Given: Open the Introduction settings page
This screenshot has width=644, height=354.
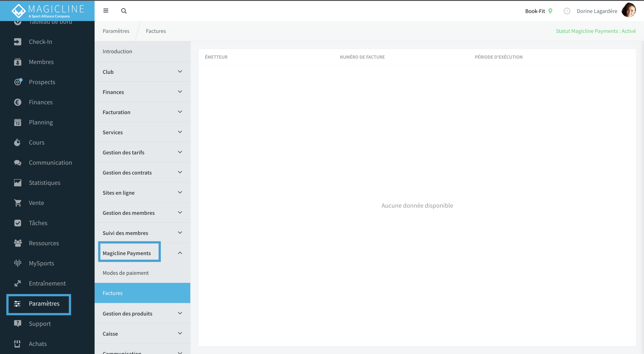Looking at the screenshot, I should [x=142, y=51].
